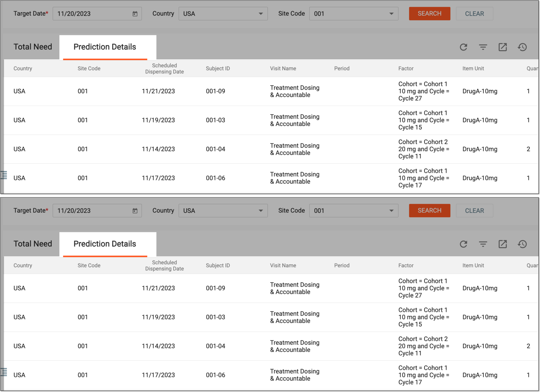Viewport: 540px width, 392px height.
Task: Click date 11/21/2023 in the upper panel
Action: (x=158, y=91)
